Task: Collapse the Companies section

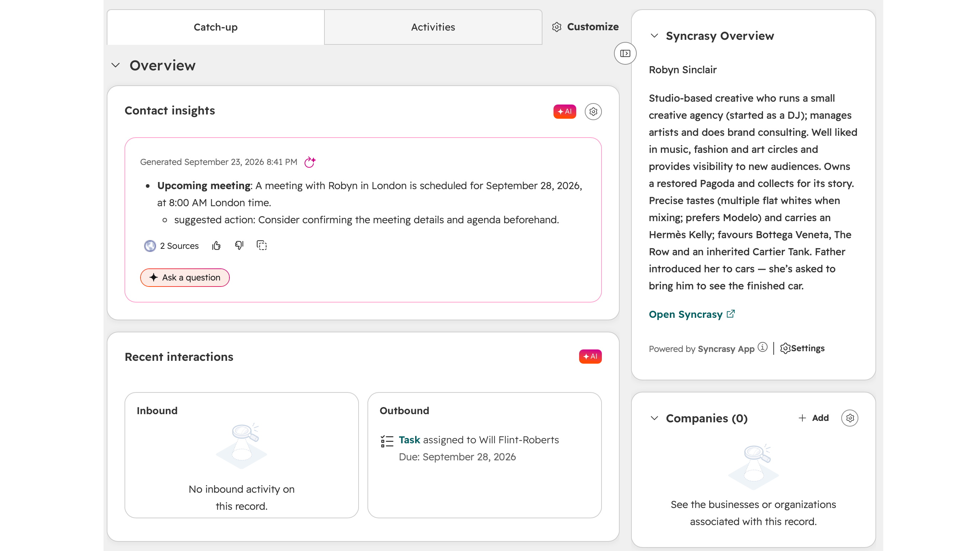Action: pyautogui.click(x=655, y=418)
